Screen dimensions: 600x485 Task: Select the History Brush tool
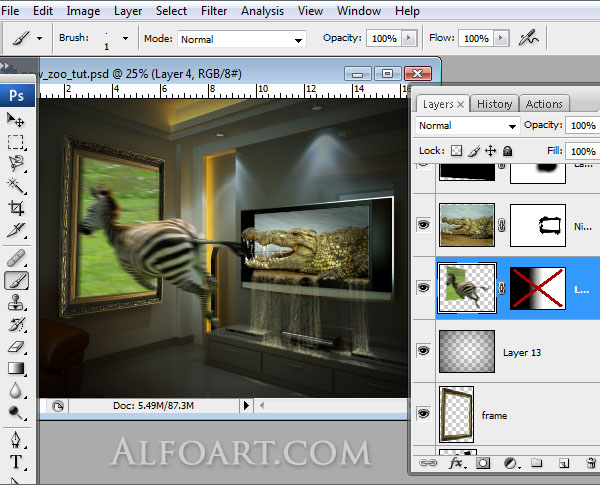click(x=15, y=325)
